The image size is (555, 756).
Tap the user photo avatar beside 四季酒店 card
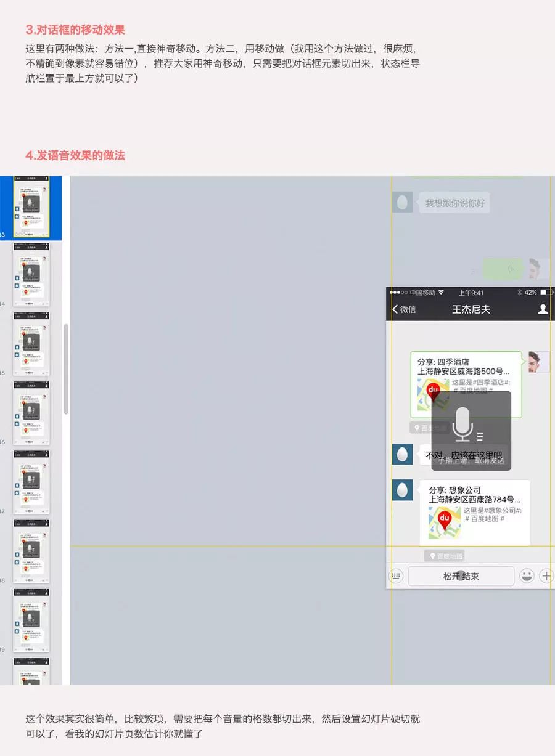point(539,362)
